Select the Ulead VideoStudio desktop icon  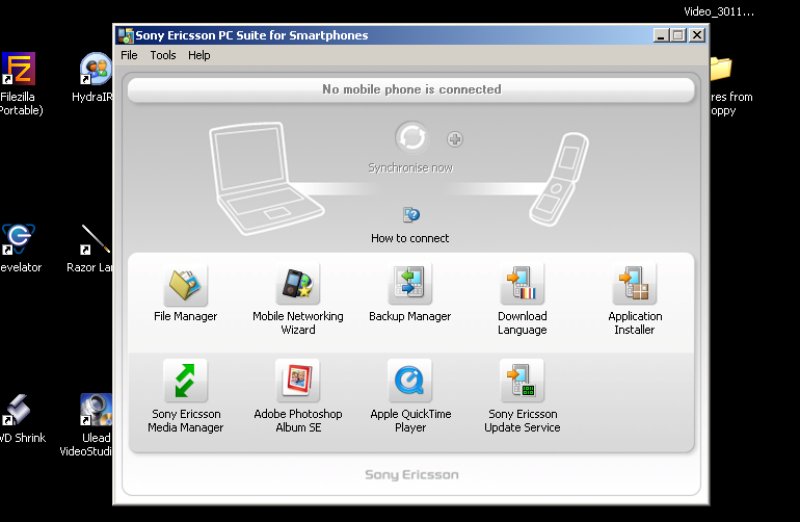96,410
